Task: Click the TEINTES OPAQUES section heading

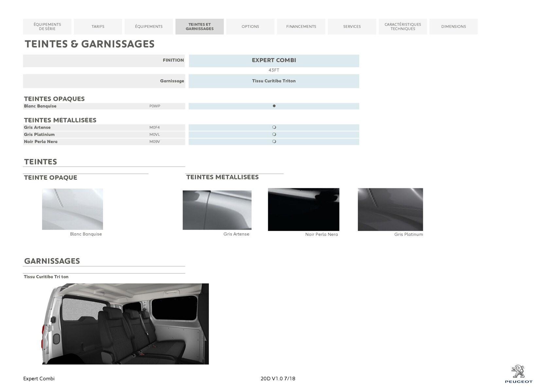Action: pos(54,99)
